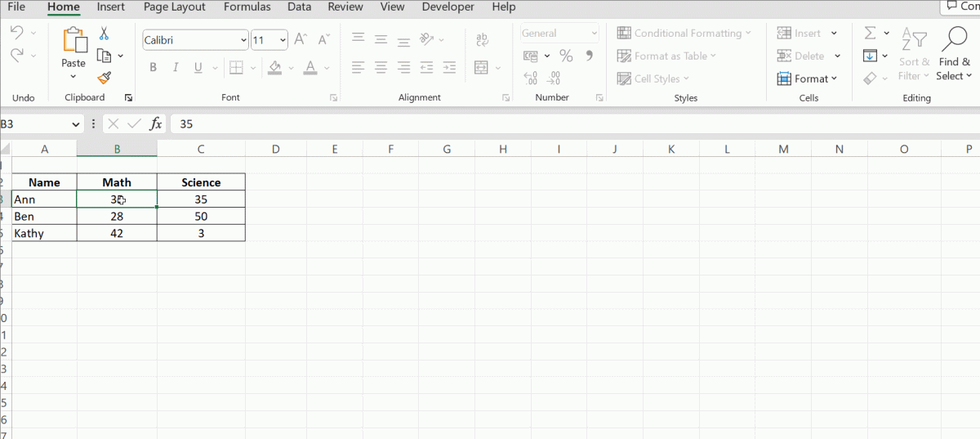980x439 pixels.
Task: Click the Insert Function fx icon
Action: [x=155, y=124]
